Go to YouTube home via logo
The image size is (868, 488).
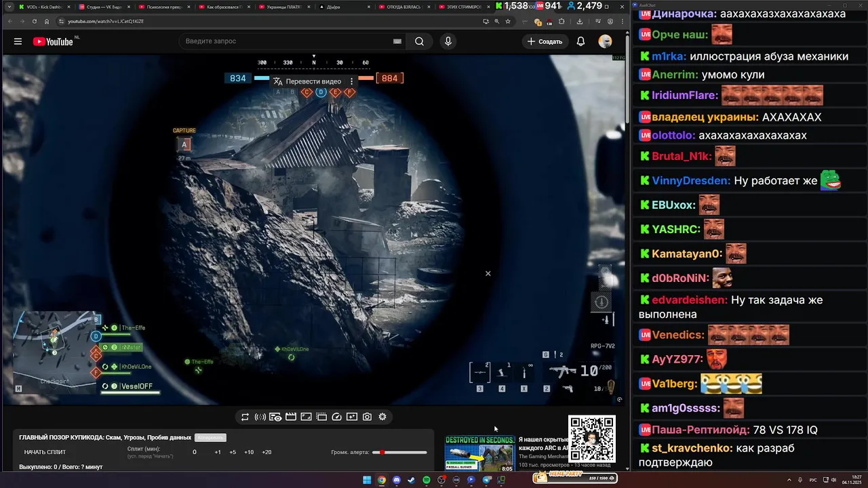[53, 41]
